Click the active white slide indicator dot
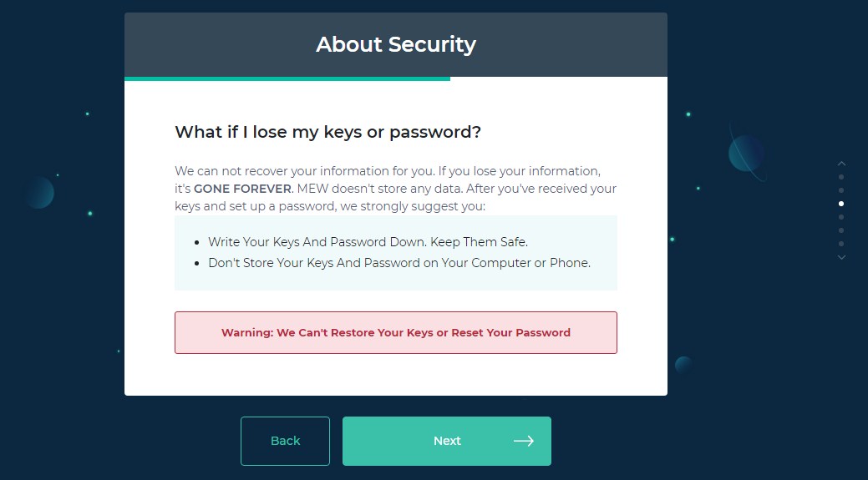Image resolution: width=868 pixels, height=480 pixels. (841, 204)
